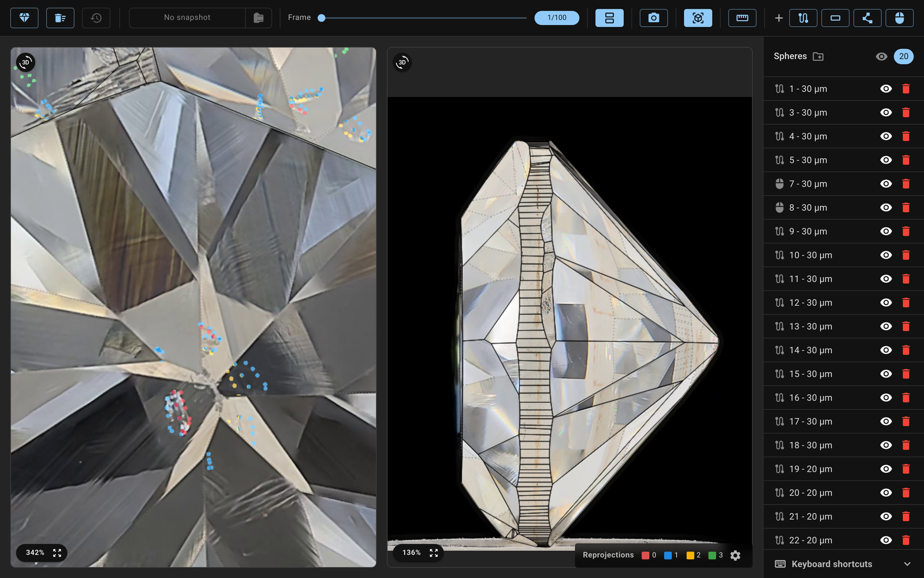Select the spheres path tool in the toolbar

coord(803,18)
